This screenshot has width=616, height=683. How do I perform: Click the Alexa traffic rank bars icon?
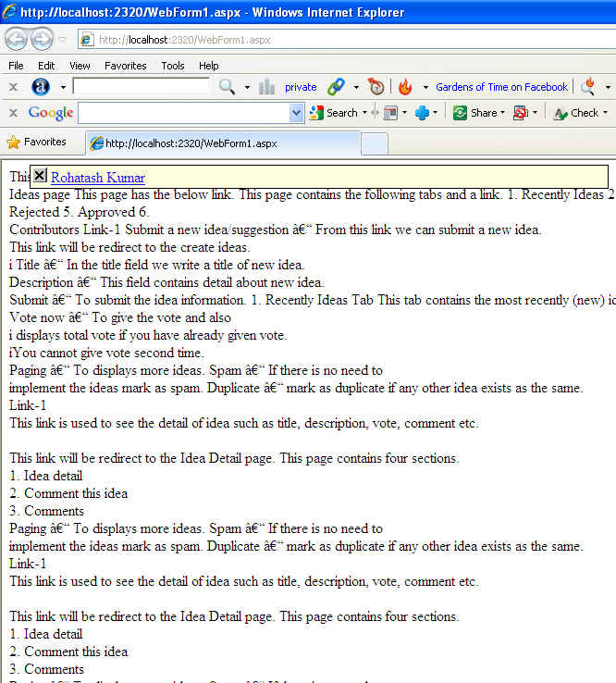pyautogui.click(x=266, y=87)
